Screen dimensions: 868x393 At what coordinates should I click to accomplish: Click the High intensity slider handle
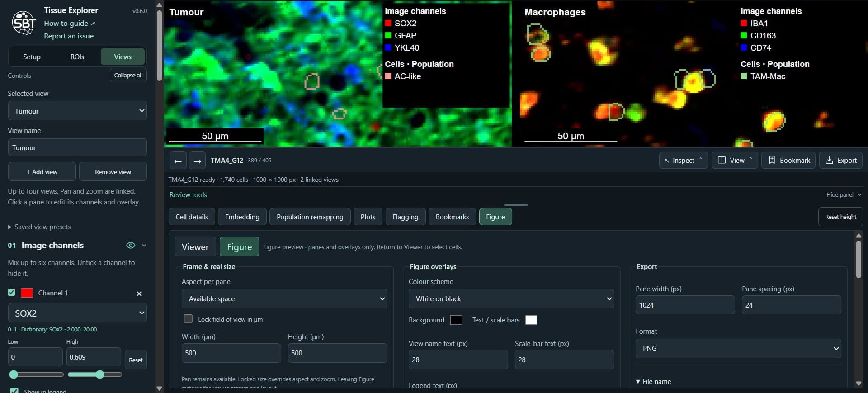point(100,374)
